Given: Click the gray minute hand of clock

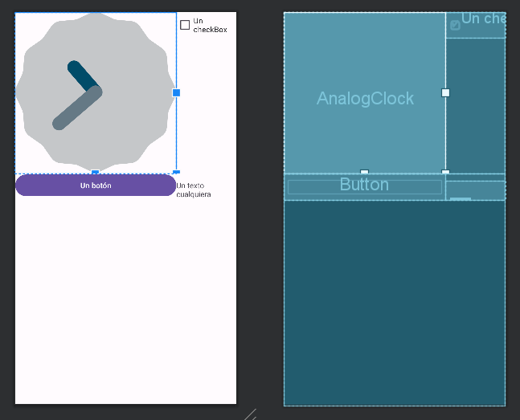Looking at the screenshot, I should (x=77, y=108).
